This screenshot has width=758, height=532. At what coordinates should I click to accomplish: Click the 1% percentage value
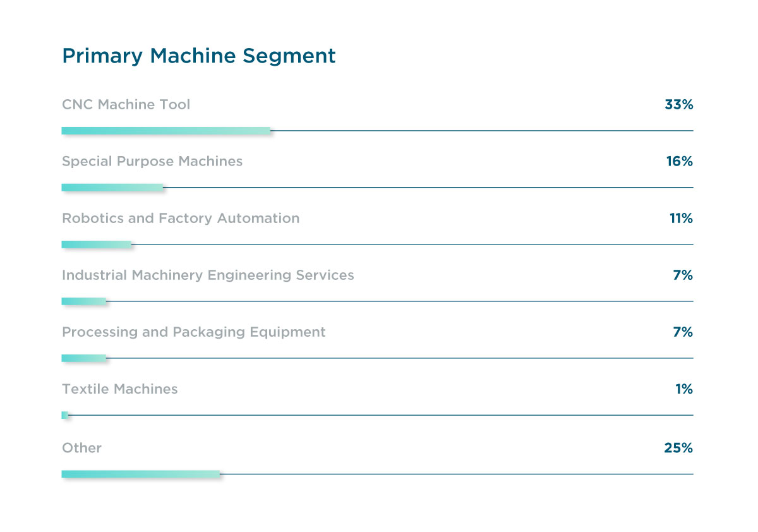(684, 389)
